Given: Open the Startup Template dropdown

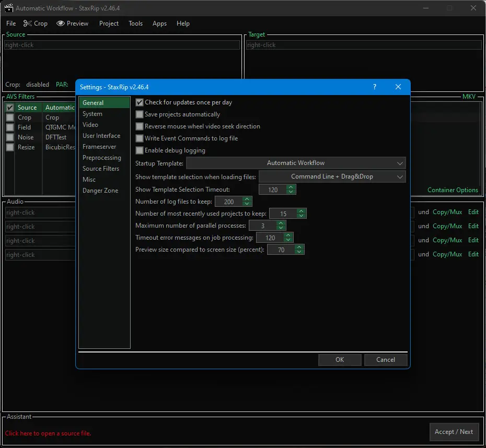Looking at the screenshot, I should [x=296, y=163].
